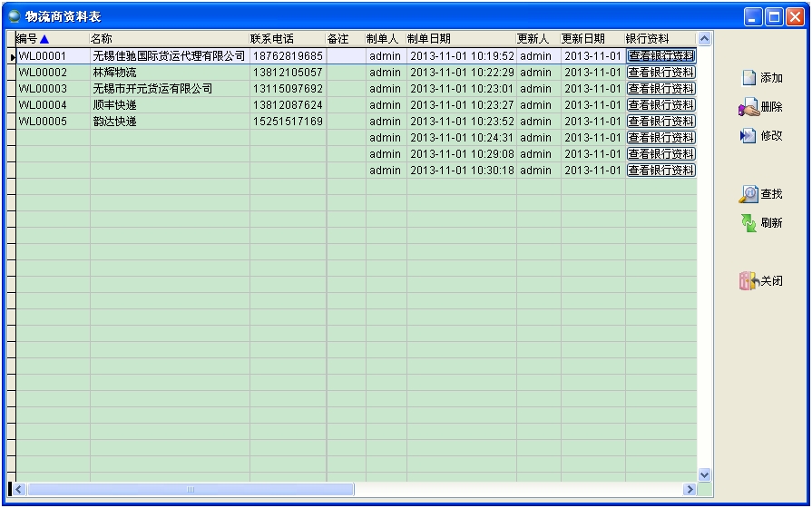Open 查找 (Search) with the magnifier icon
The width and height of the screenshot is (812, 508).
tap(748, 194)
